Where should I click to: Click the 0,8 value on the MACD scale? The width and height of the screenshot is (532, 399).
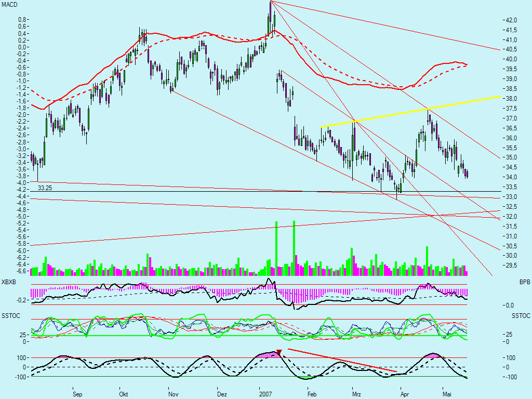pyautogui.click(x=22, y=20)
